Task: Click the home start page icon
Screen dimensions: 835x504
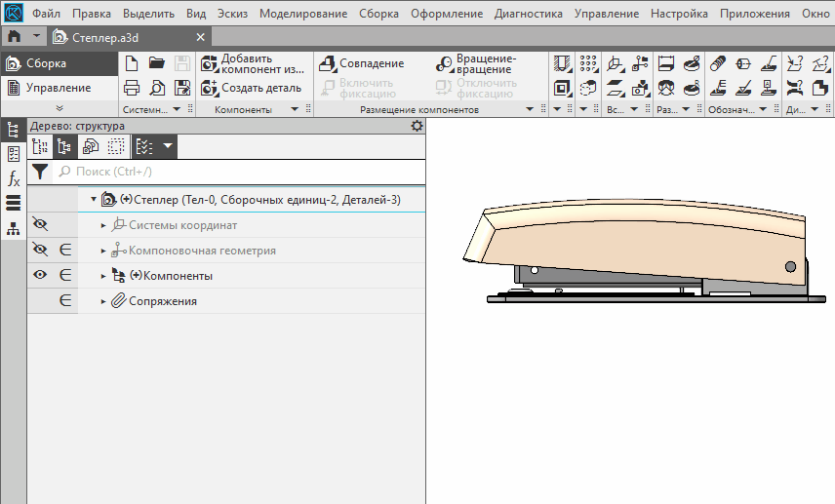Action: [15, 37]
